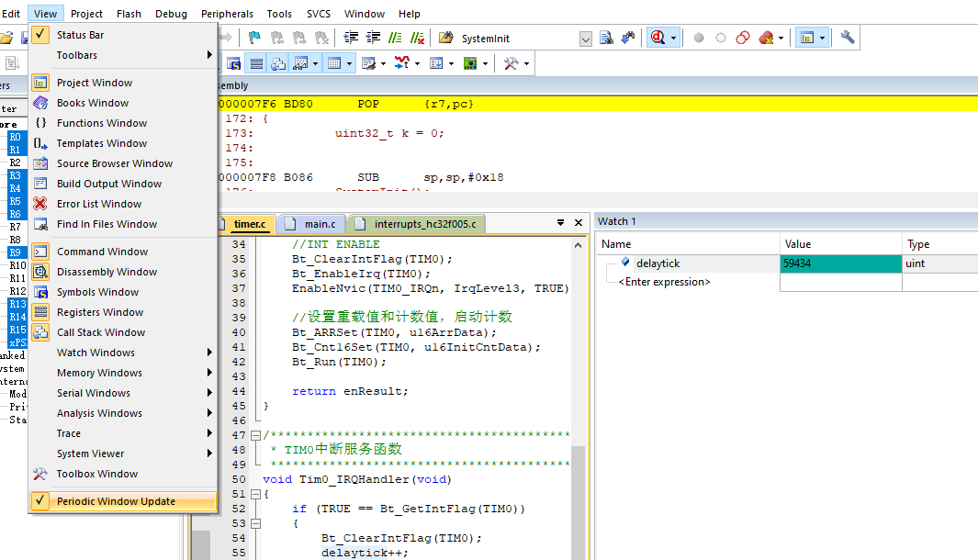Clear all bookmarks icon
Viewport: 978px width, 560px height.
[321, 38]
